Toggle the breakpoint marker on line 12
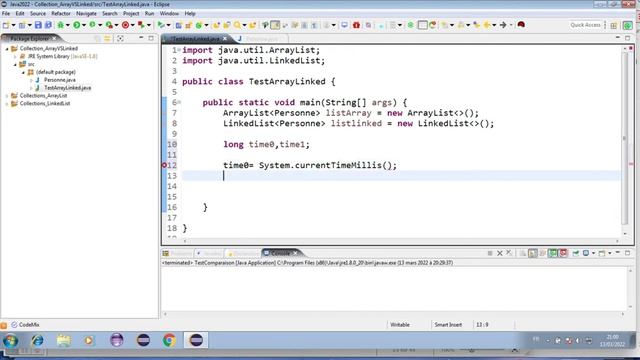This screenshot has height=360, width=640. pos(164,165)
